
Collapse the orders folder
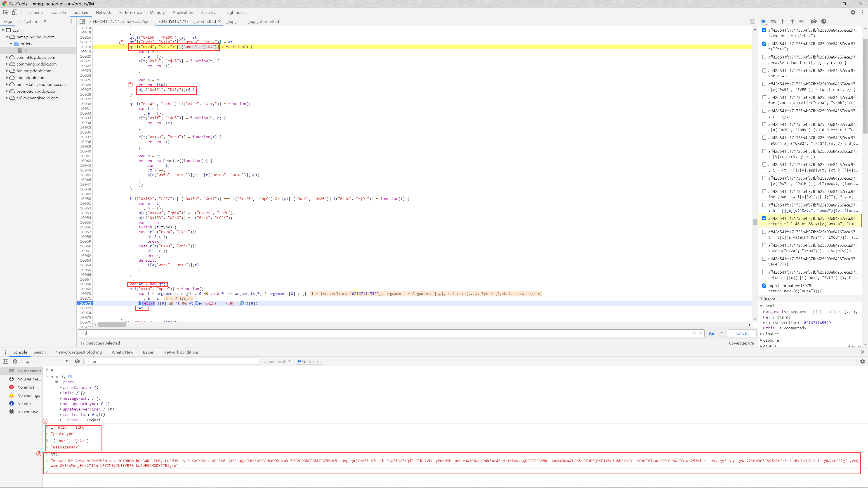pos(11,44)
